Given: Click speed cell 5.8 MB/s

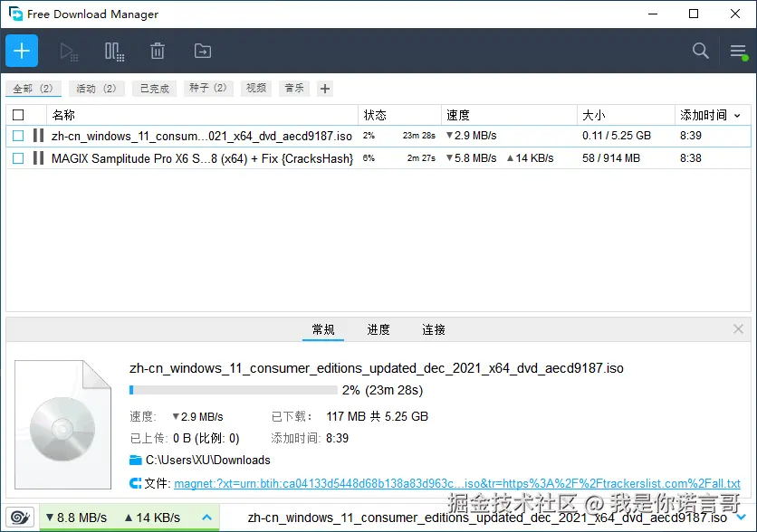Looking at the screenshot, I should pyautogui.click(x=471, y=157).
